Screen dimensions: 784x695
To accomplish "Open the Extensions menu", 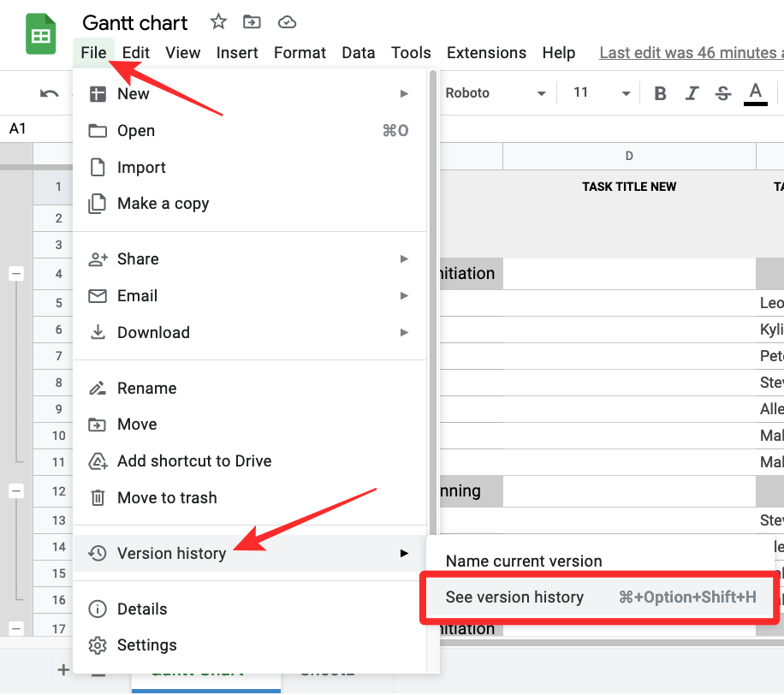I will [x=486, y=52].
